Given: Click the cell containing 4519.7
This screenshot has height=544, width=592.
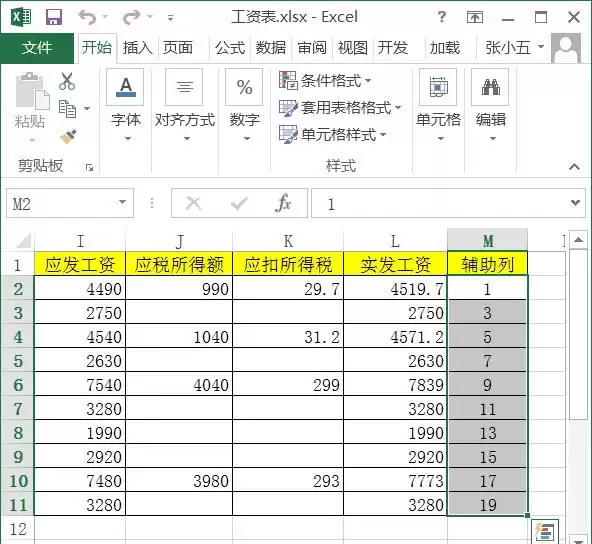Looking at the screenshot, I should coord(395,288).
